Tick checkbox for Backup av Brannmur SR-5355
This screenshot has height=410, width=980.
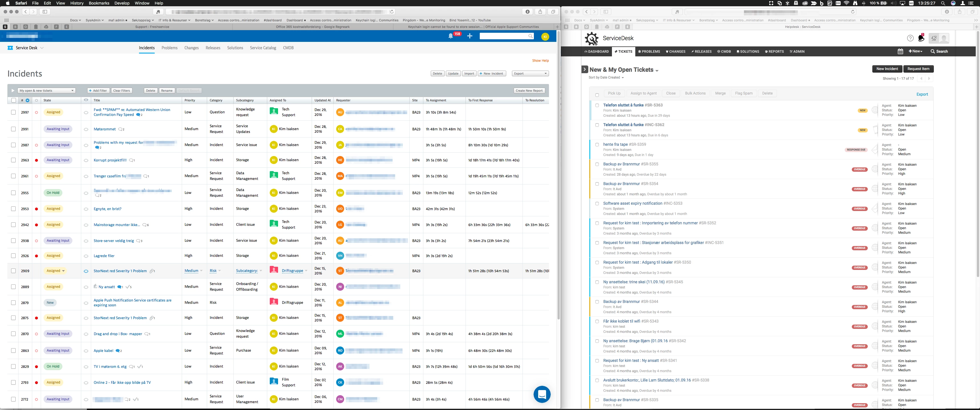click(x=597, y=164)
